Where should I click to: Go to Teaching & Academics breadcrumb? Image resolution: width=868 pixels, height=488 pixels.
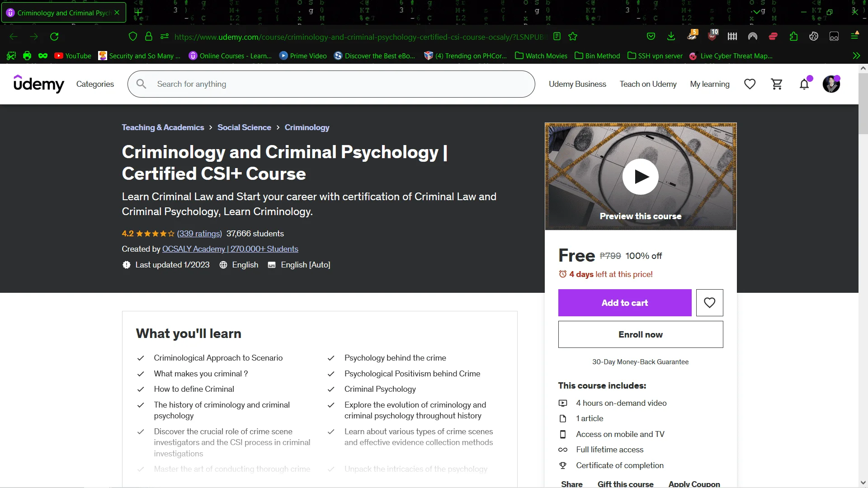[163, 127]
